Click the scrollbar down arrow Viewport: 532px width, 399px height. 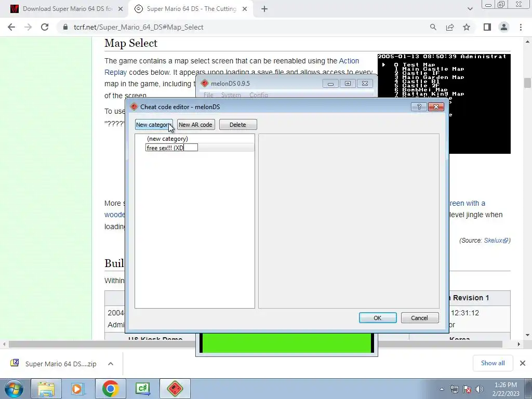click(527, 335)
